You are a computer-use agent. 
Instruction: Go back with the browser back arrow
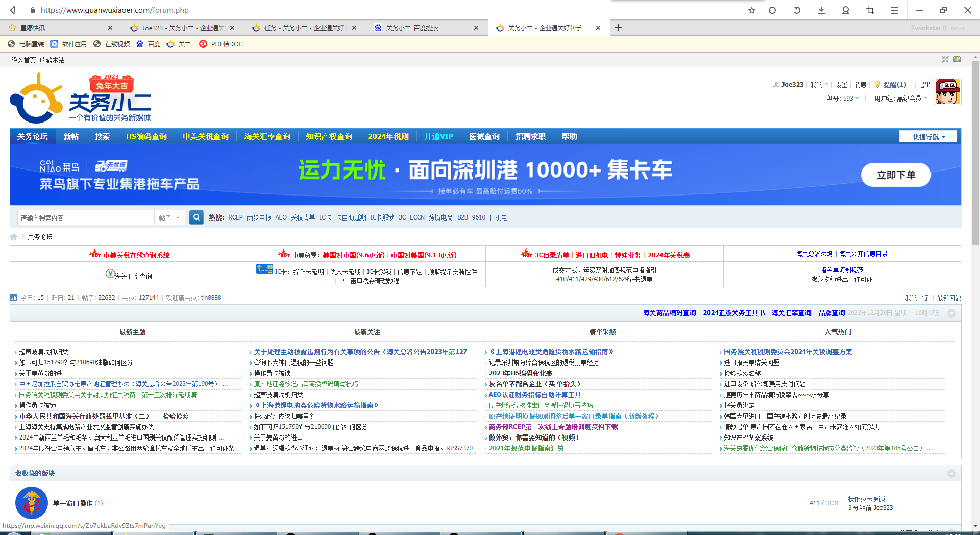point(13,10)
